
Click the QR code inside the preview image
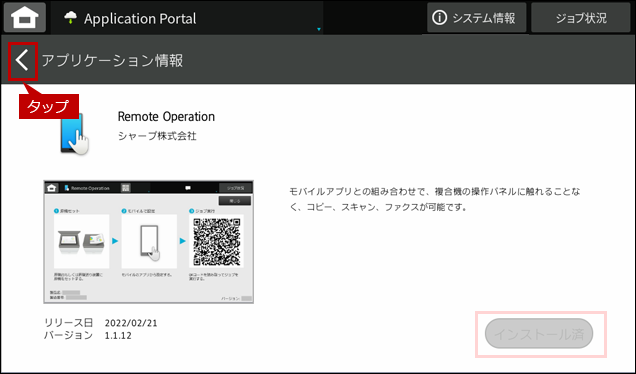(x=217, y=241)
